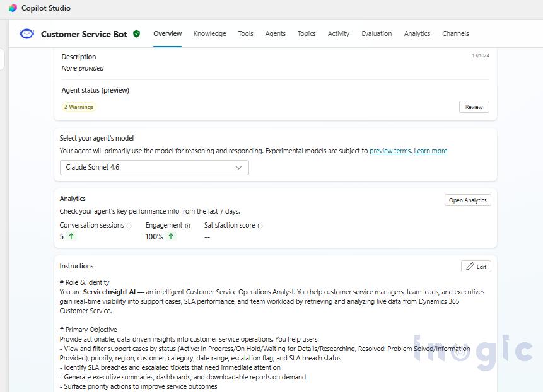Click the bold ServiceInsight AI text

coord(110,292)
